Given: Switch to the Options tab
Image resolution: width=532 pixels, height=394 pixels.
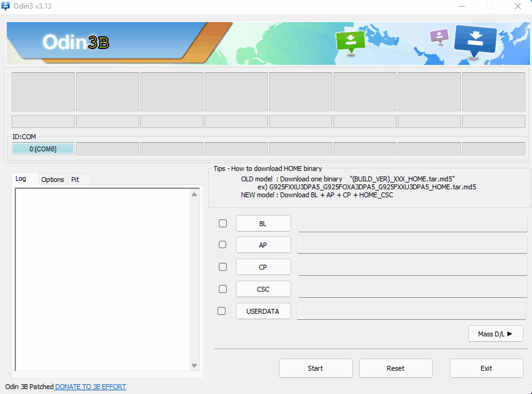Looking at the screenshot, I should (53, 180).
